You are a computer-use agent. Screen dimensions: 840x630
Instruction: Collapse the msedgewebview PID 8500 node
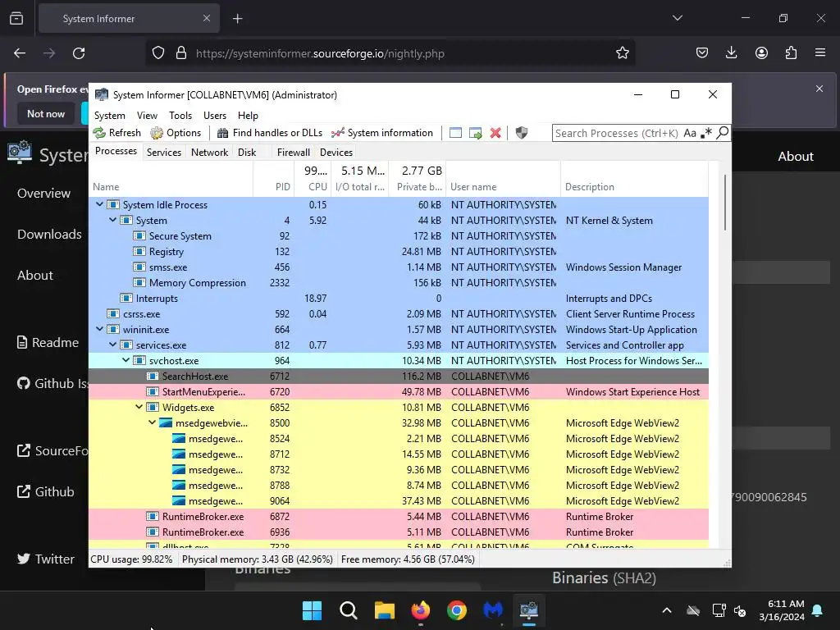point(152,422)
